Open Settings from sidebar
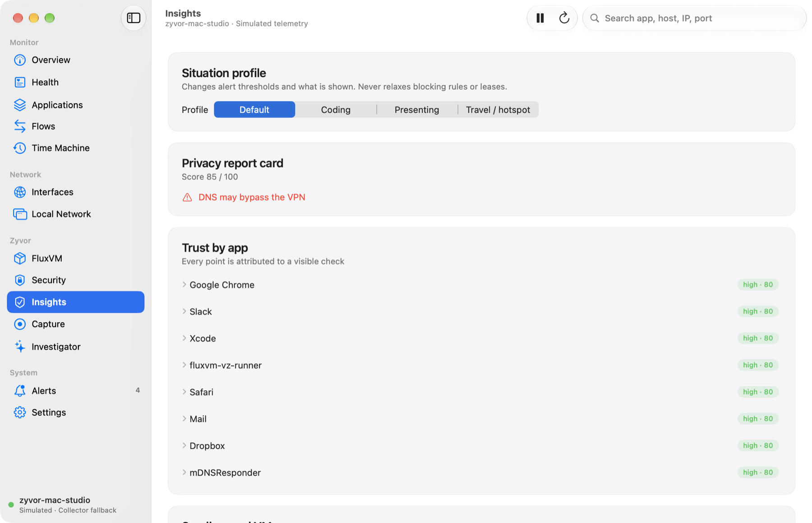The height and width of the screenshot is (523, 812). point(76,412)
